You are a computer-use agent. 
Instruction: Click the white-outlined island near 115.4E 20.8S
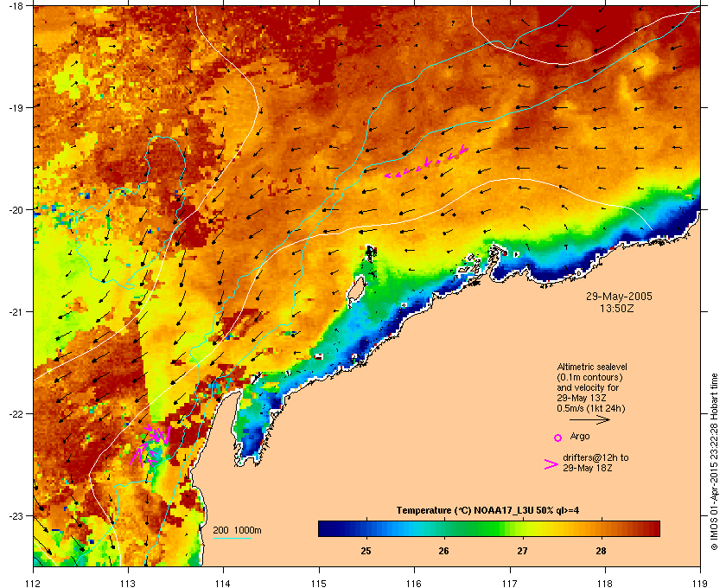coord(356,293)
